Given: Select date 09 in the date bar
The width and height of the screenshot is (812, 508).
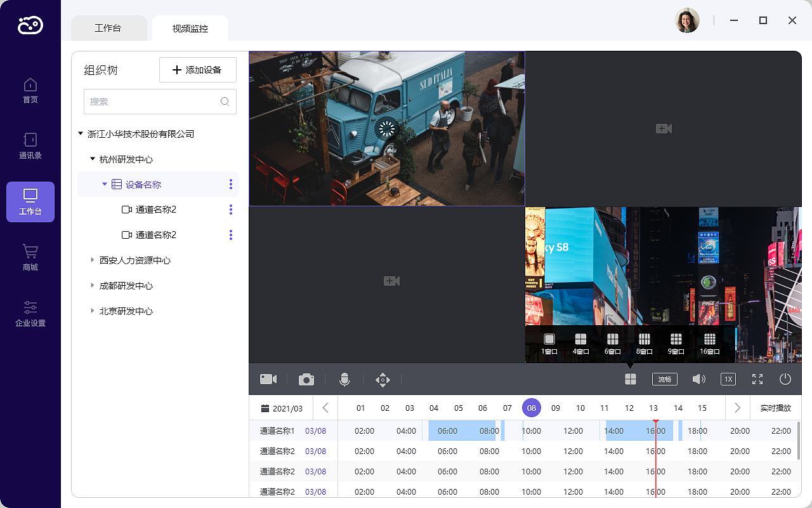Looking at the screenshot, I should (556, 408).
